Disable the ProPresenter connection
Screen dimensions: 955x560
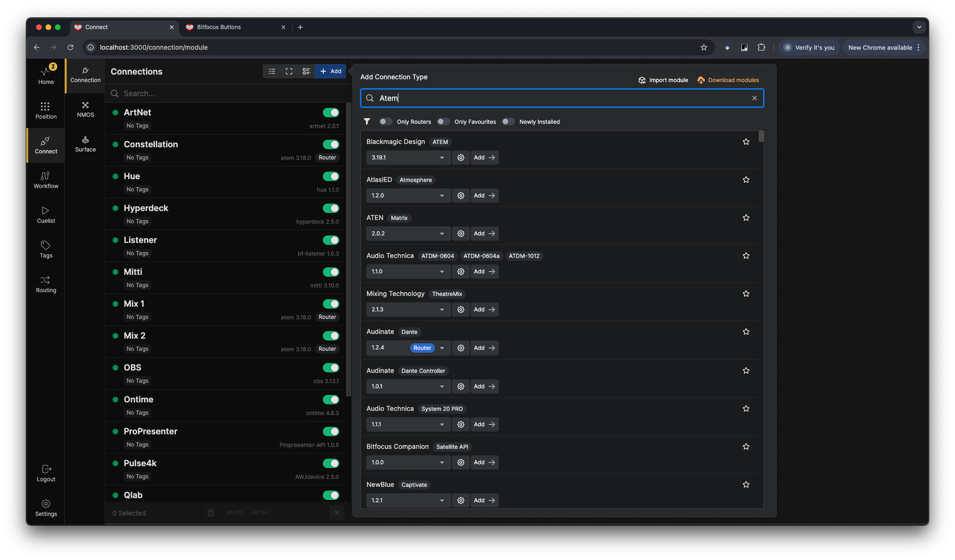pos(331,431)
